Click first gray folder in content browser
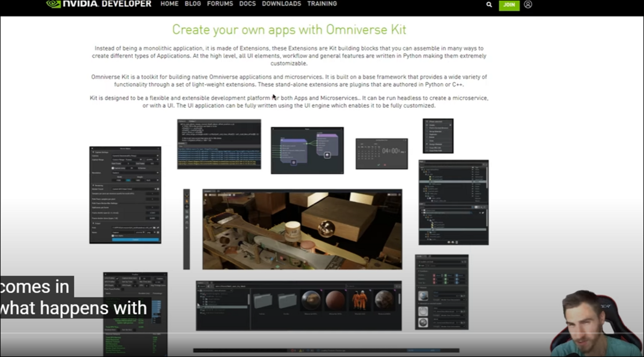This screenshot has width=644, height=357. point(262,300)
